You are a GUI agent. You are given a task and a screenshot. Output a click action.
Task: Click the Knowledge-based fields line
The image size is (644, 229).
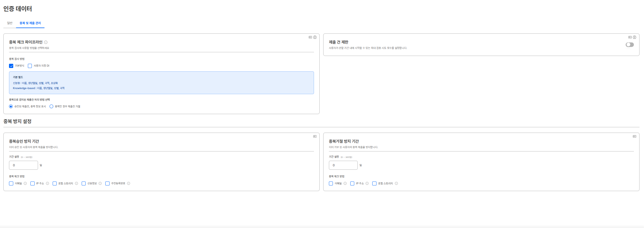(39, 88)
